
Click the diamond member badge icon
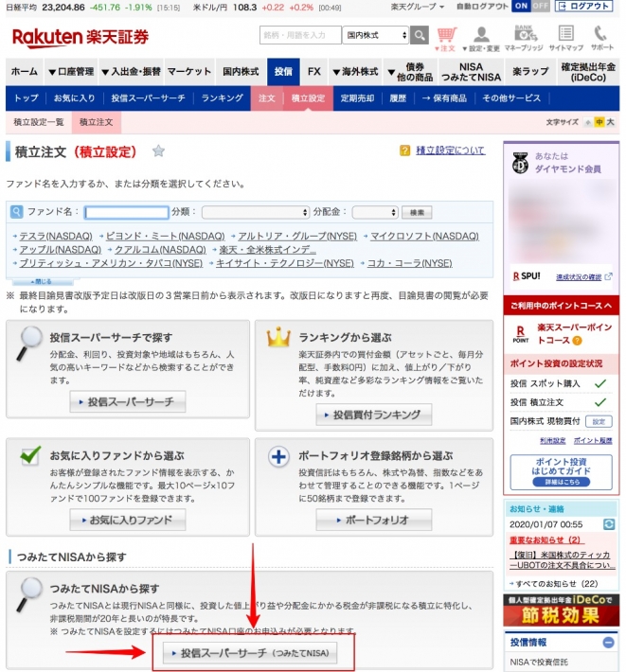coord(520,163)
